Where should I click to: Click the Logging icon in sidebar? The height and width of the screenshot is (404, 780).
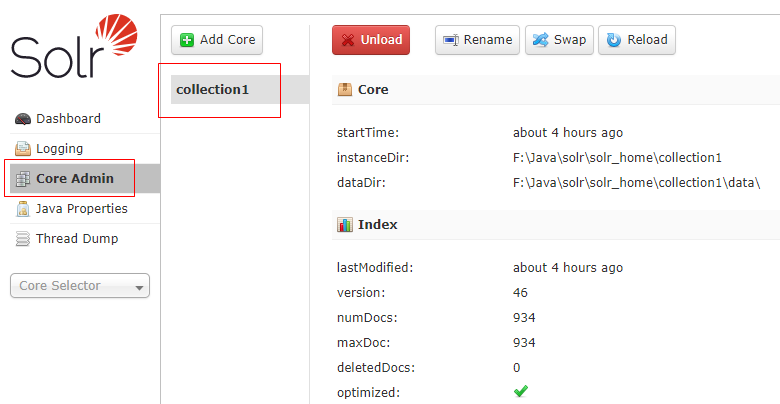pos(23,149)
